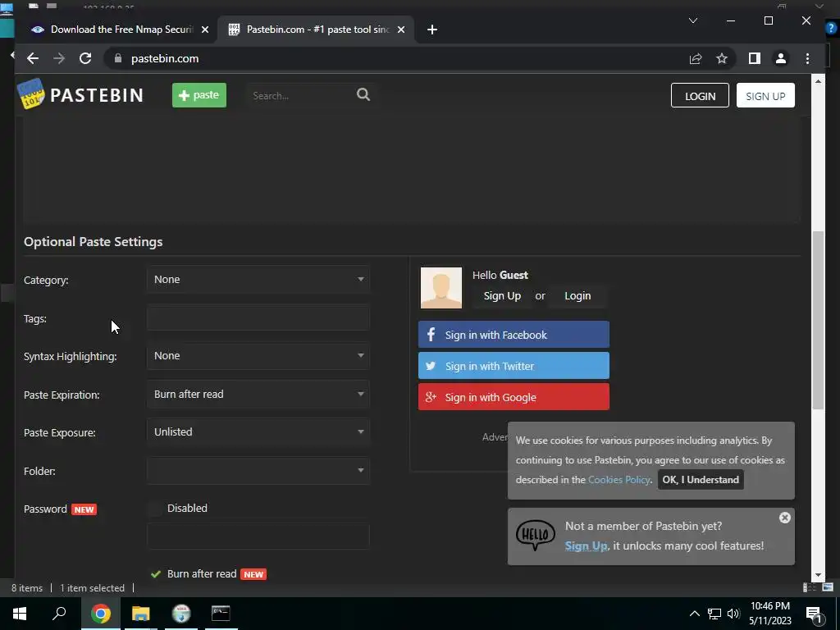Click the share page icon in address bar
This screenshot has width=840, height=630.
click(696, 58)
